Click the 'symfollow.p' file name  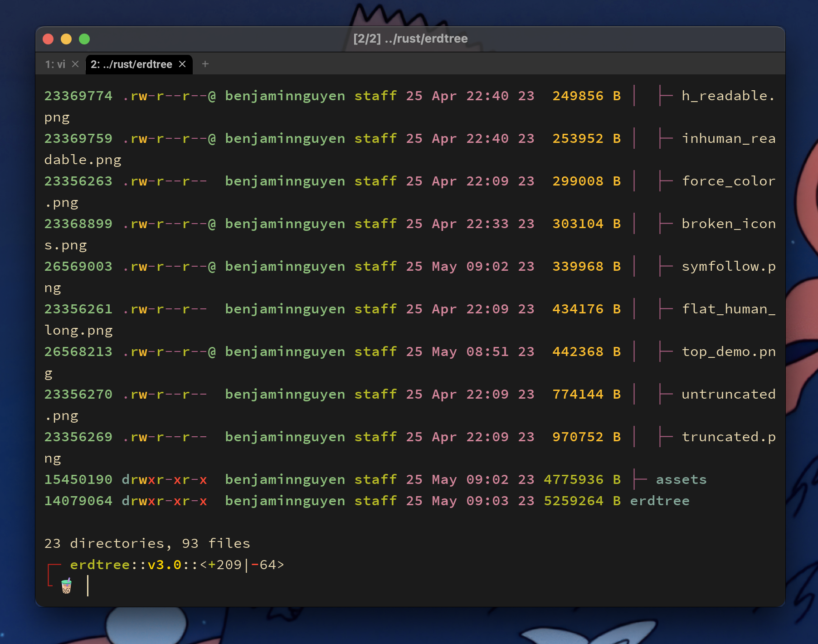(x=728, y=266)
